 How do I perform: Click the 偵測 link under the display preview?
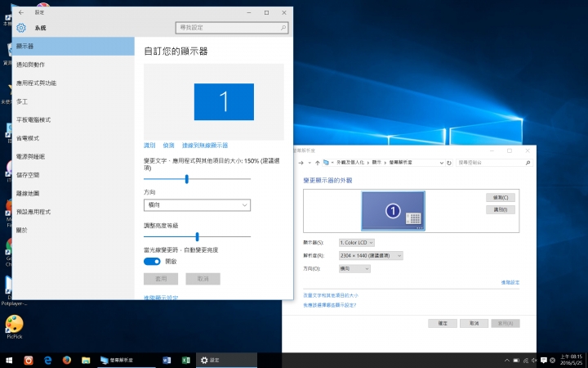[168, 146]
